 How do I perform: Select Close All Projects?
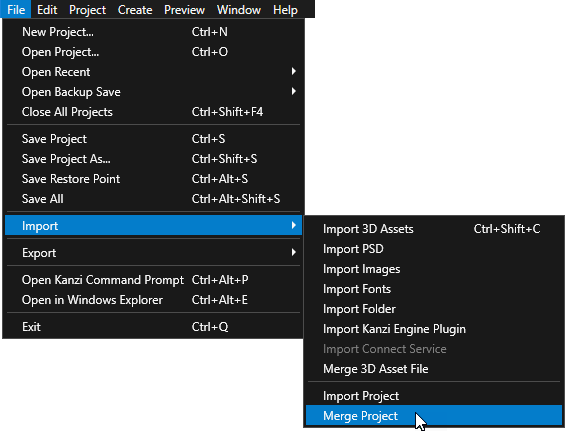coord(154,112)
